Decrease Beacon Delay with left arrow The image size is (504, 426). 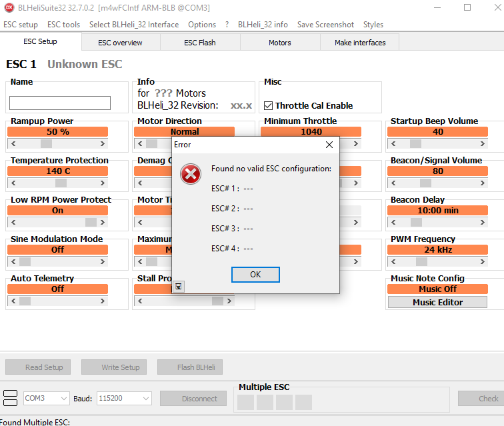coord(393,222)
